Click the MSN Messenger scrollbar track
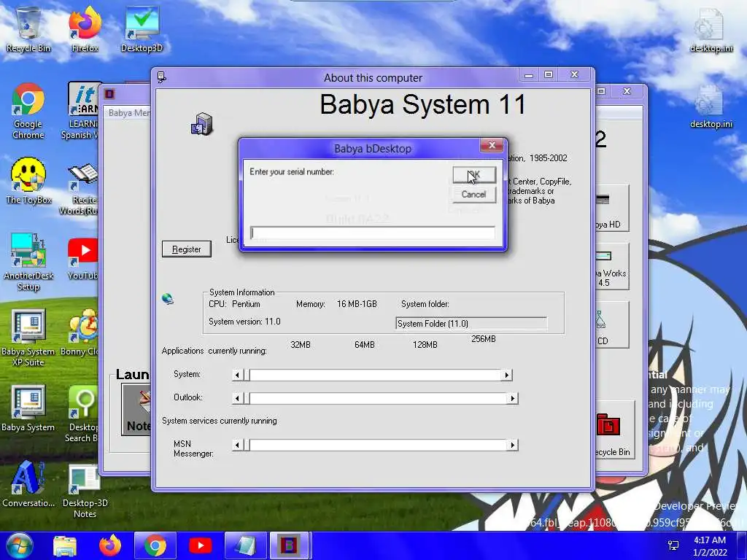This screenshot has width=747, height=560. tap(378, 446)
